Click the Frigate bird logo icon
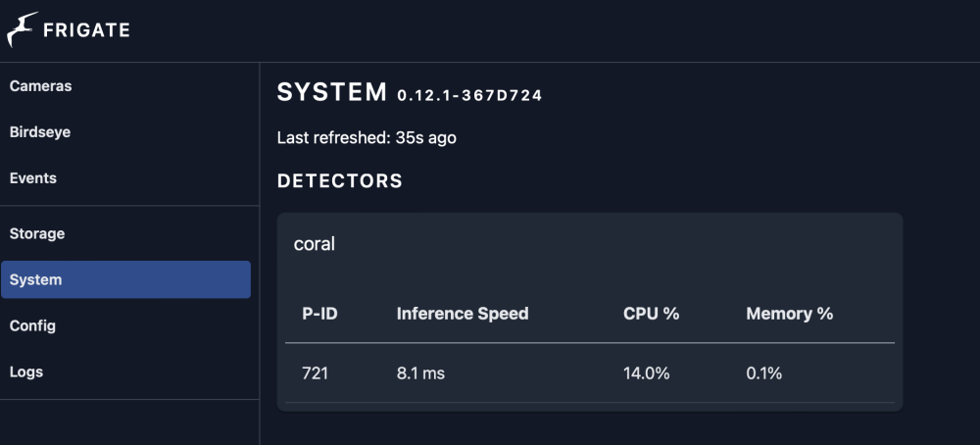 pos(23,29)
